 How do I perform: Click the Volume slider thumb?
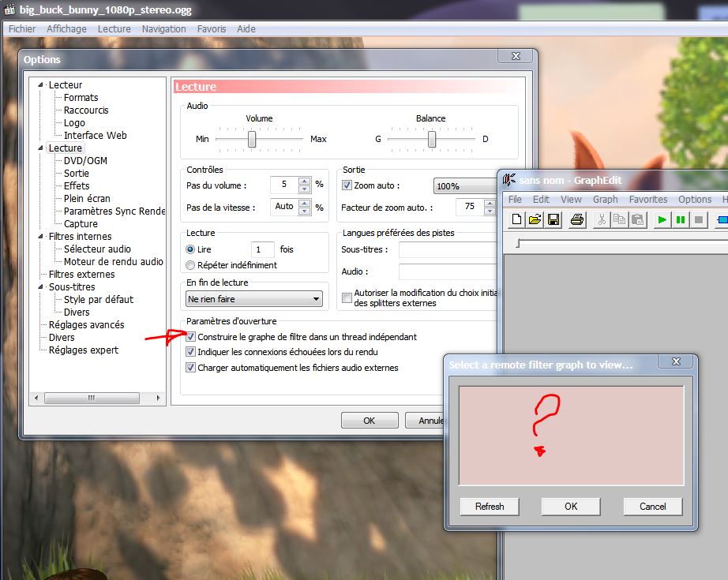(x=252, y=139)
